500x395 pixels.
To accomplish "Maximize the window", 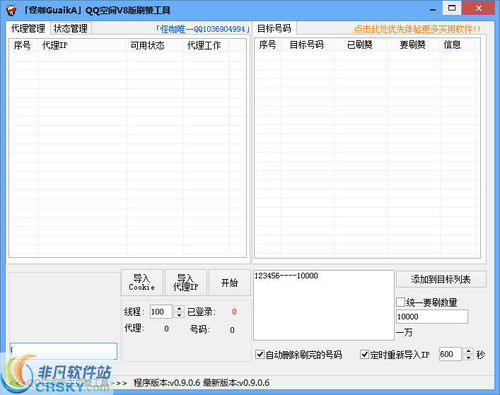I will coord(452,8).
